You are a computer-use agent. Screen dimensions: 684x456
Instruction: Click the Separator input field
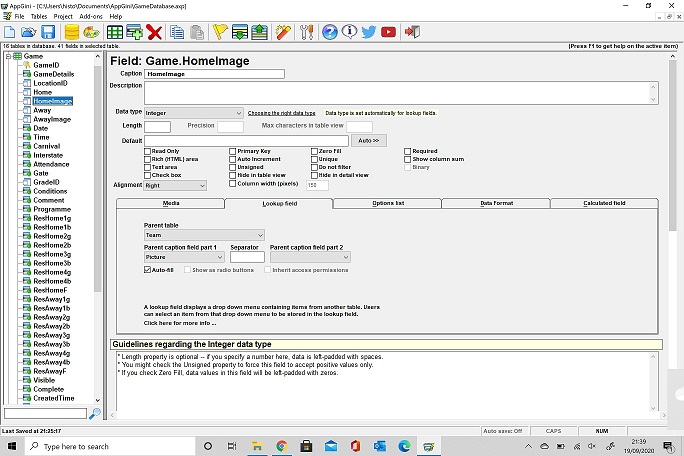coord(247,257)
